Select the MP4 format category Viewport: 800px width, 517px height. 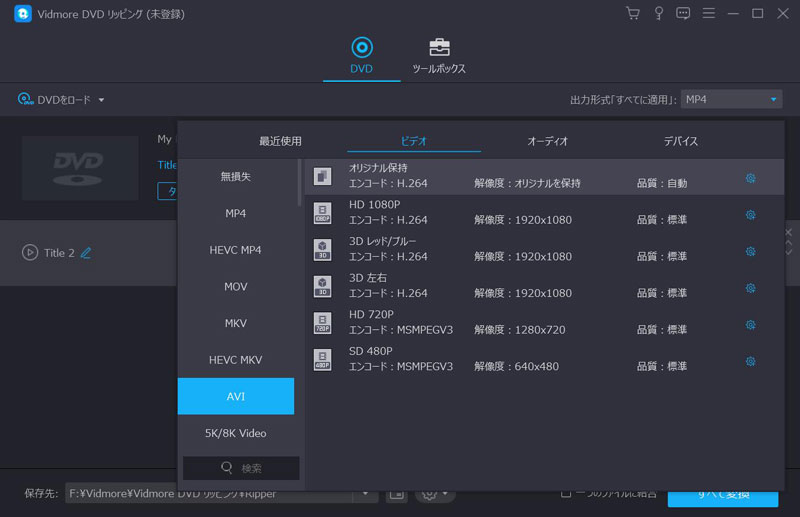tap(236, 213)
